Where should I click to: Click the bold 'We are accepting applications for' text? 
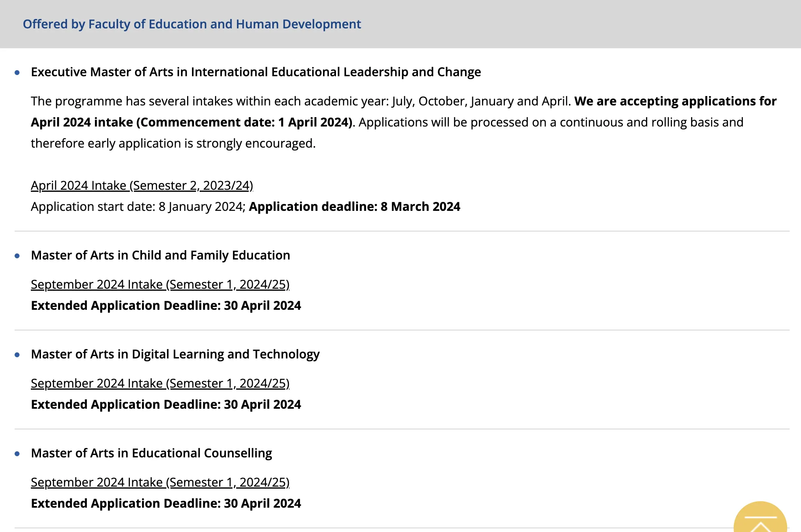pyautogui.click(x=675, y=101)
